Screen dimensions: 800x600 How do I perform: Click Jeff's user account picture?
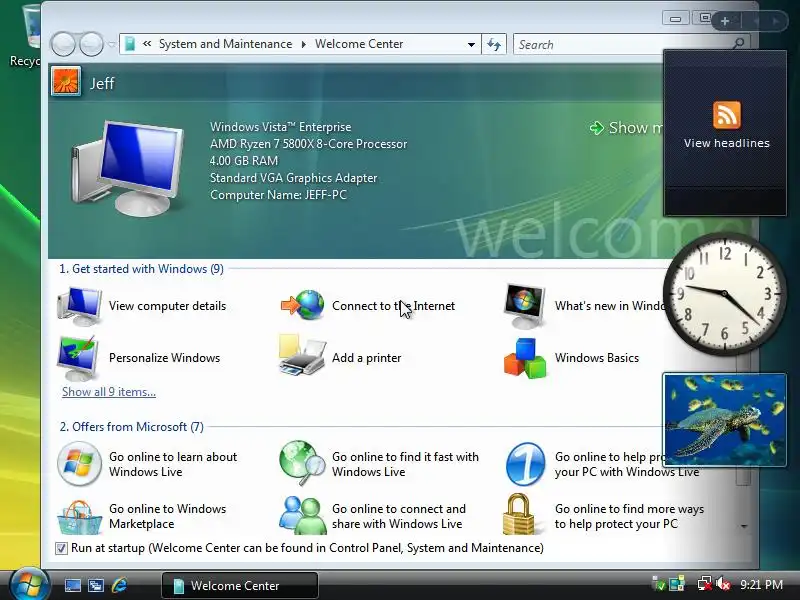click(66, 81)
